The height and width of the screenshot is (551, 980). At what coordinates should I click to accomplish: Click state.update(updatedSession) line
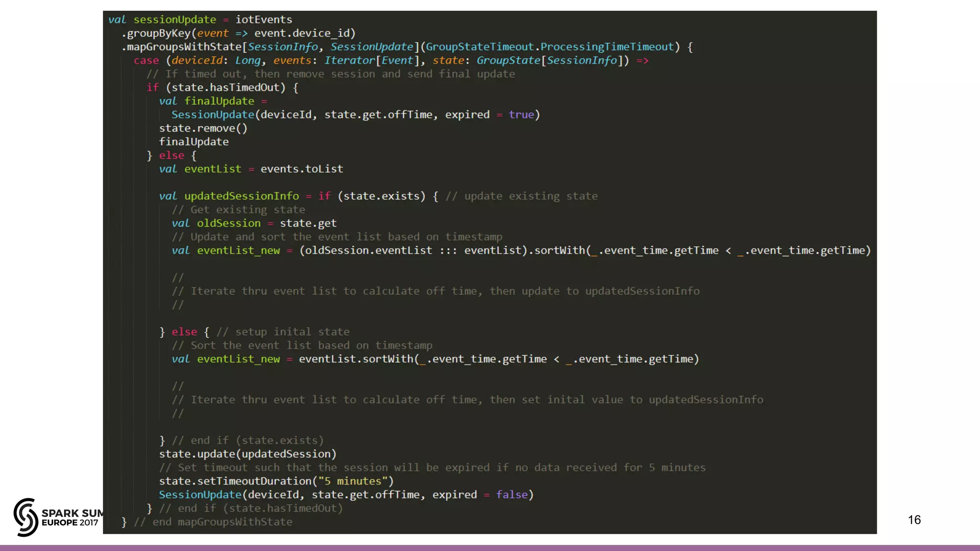[x=247, y=454]
